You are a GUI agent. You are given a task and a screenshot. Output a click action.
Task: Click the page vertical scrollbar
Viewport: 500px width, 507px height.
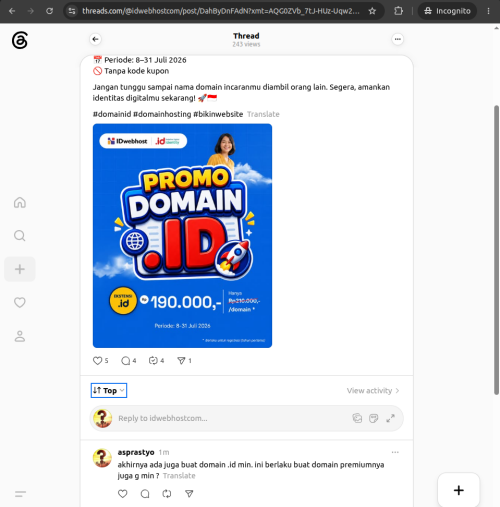click(496, 250)
